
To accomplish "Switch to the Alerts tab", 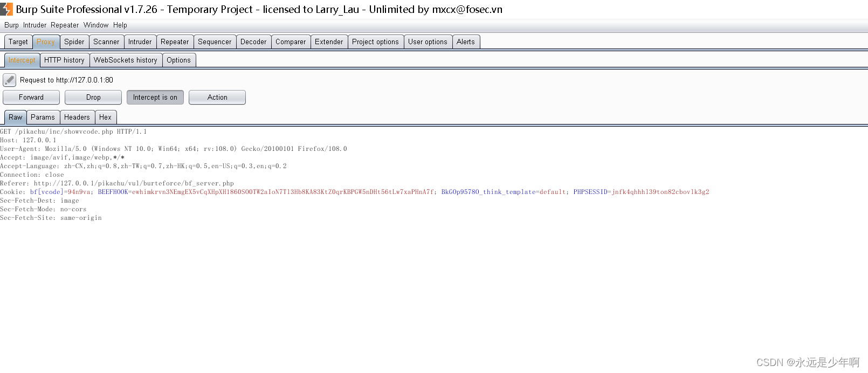I will (466, 42).
